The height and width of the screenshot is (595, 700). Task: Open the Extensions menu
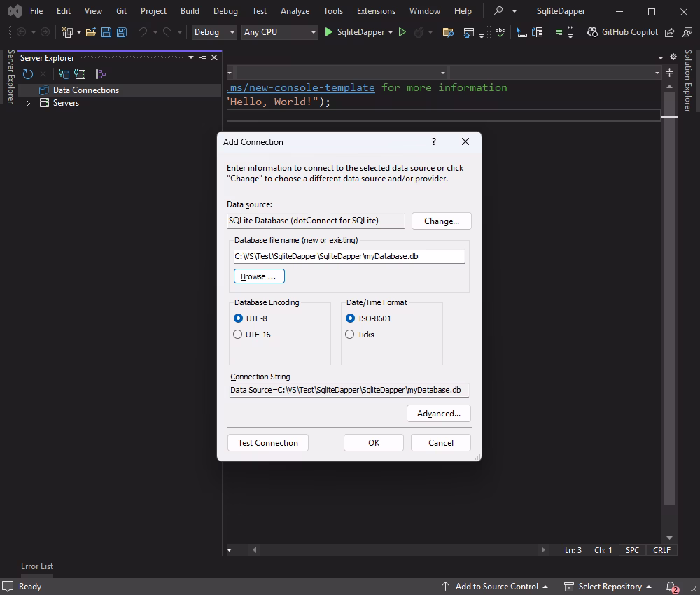click(376, 10)
